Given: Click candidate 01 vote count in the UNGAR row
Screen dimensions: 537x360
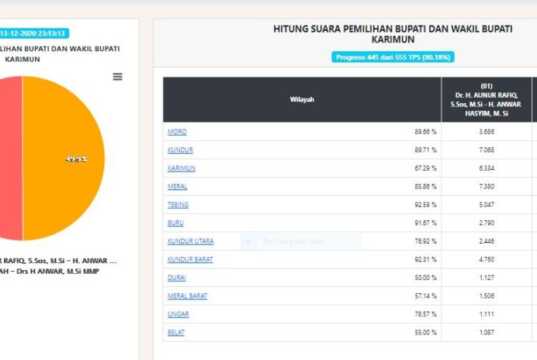Looking at the screenshot, I should [486, 314].
